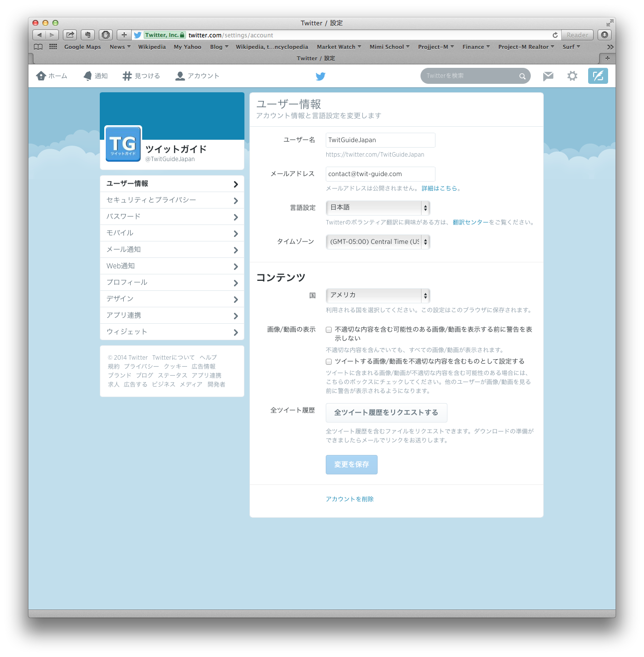Click the ユーザー名 input field
This screenshot has width=644, height=657.
(381, 140)
